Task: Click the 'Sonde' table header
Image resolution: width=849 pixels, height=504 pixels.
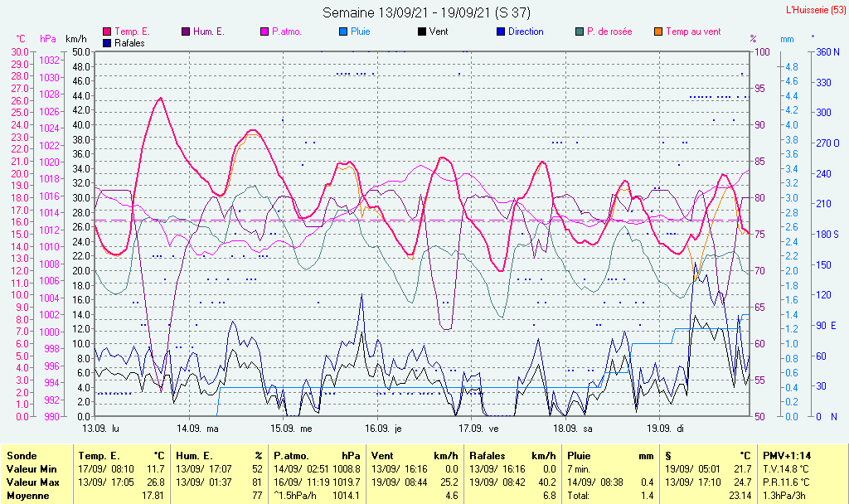Action: (22, 456)
